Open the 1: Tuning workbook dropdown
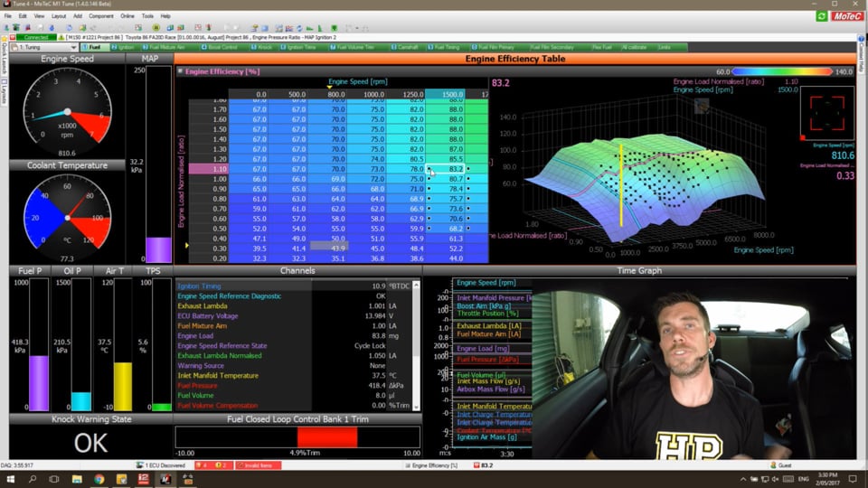 pyautogui.click(x=45, y=48)
